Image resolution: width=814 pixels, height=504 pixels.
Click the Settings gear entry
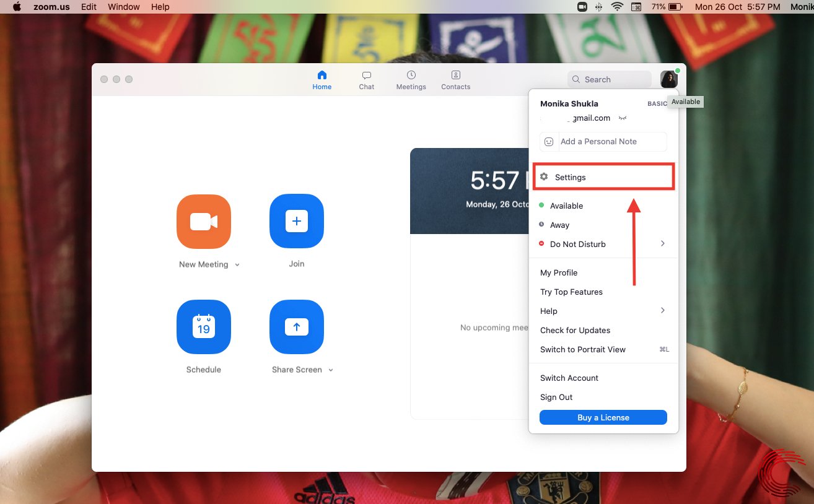click(571, 177)
